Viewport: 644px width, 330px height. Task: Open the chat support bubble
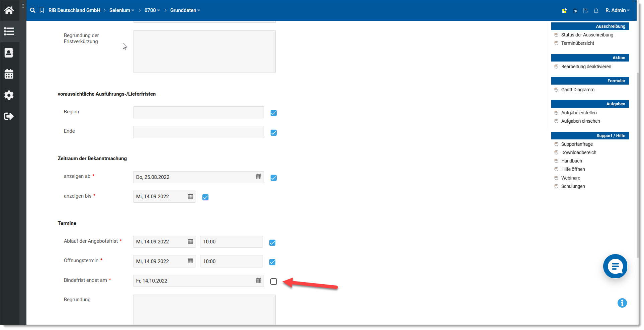pyautogui.click(x=615, y=266)
